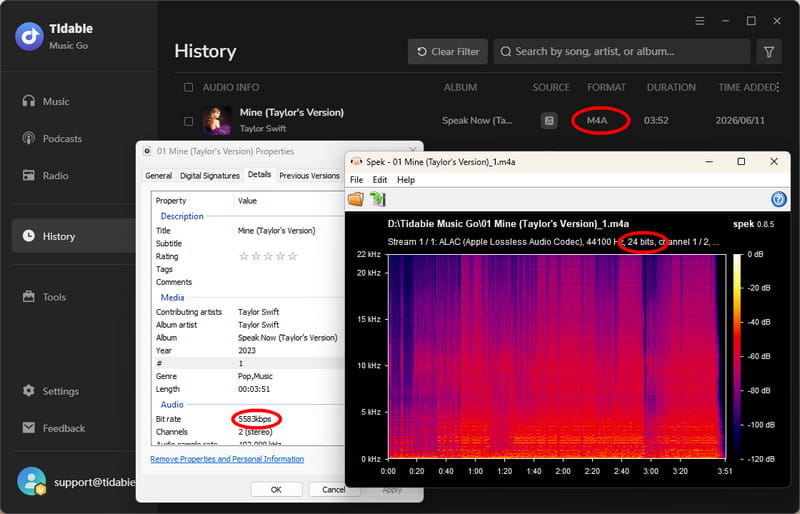Click the 03:52 duration cell
Image resolution: width=800 pixels, height=514 pixels.
[x=656, y=120]
